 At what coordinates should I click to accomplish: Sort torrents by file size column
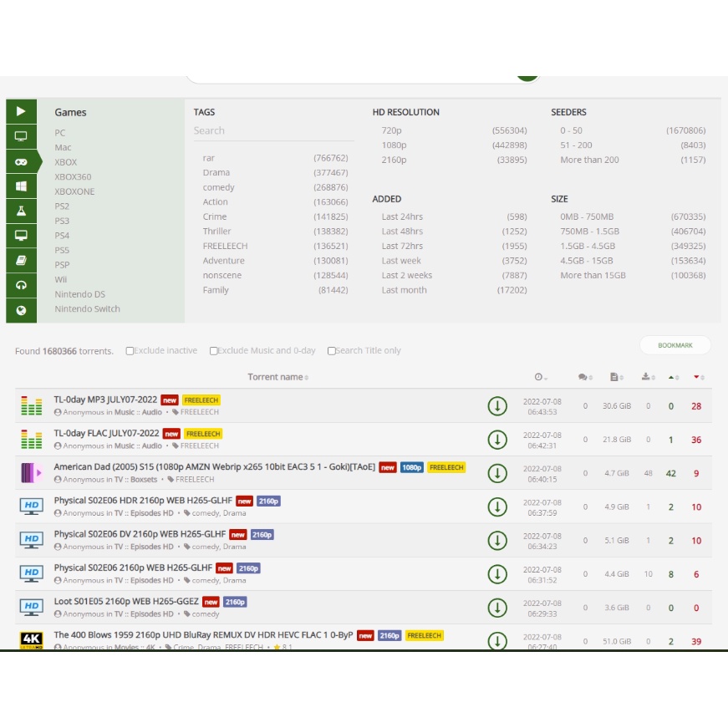616,377
